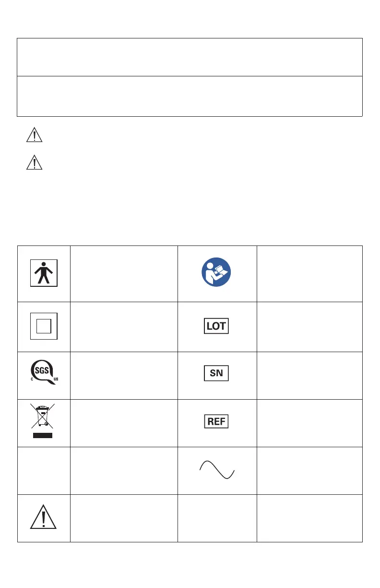Click the large warning triangle inside the table

coord(44,518)
